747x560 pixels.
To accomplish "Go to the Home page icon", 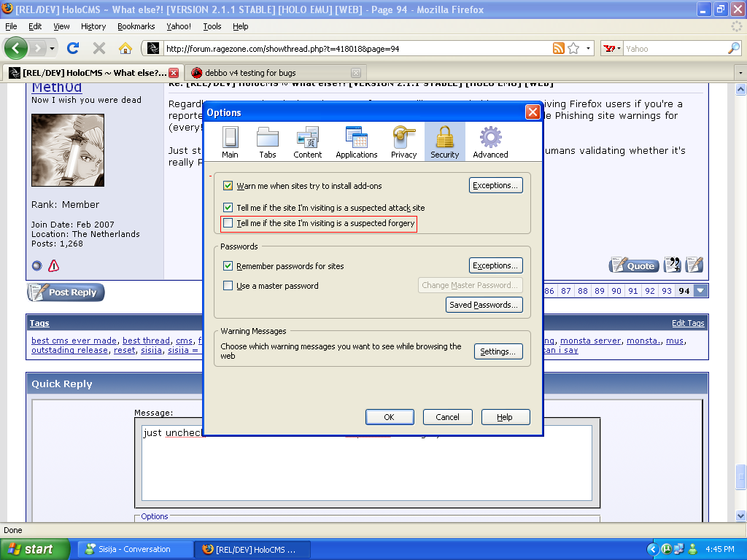I will pos(125,48).
